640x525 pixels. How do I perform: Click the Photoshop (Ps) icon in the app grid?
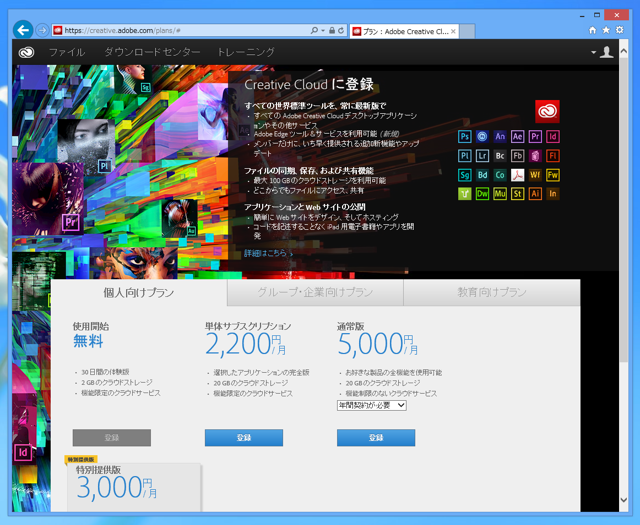[464, 136]
